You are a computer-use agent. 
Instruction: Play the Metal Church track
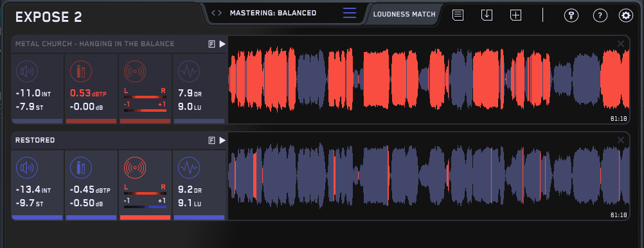222,44
